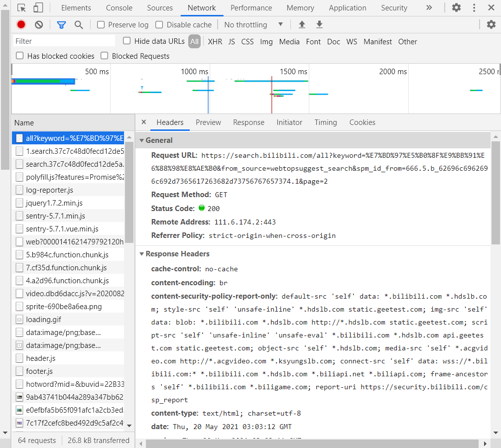Screen dimensions: 501x448
Task: Open Network settings gear icon
Action: point(491,24)
